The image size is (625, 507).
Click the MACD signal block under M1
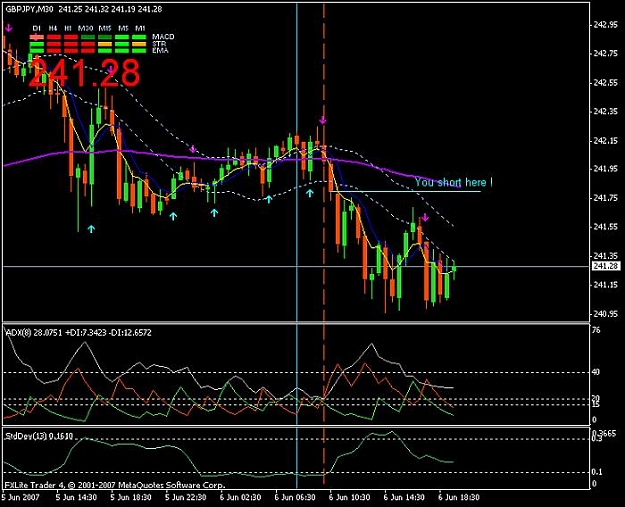click(139, 37)
